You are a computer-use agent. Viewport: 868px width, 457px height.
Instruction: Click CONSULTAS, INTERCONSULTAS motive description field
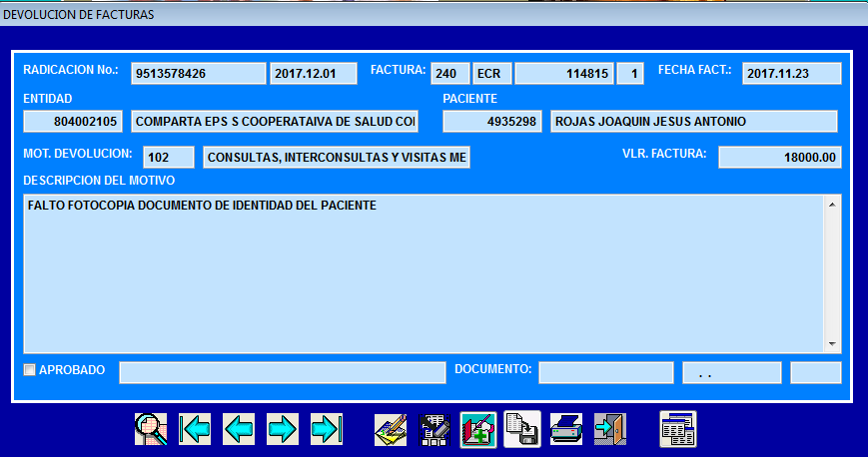click(337, 157)
